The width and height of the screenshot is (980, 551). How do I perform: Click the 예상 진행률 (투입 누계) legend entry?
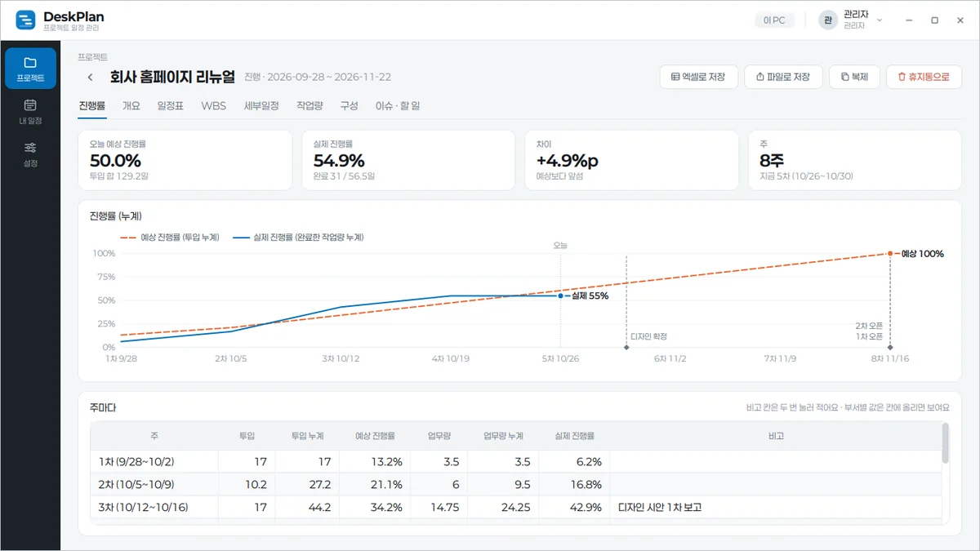point(170,238)
